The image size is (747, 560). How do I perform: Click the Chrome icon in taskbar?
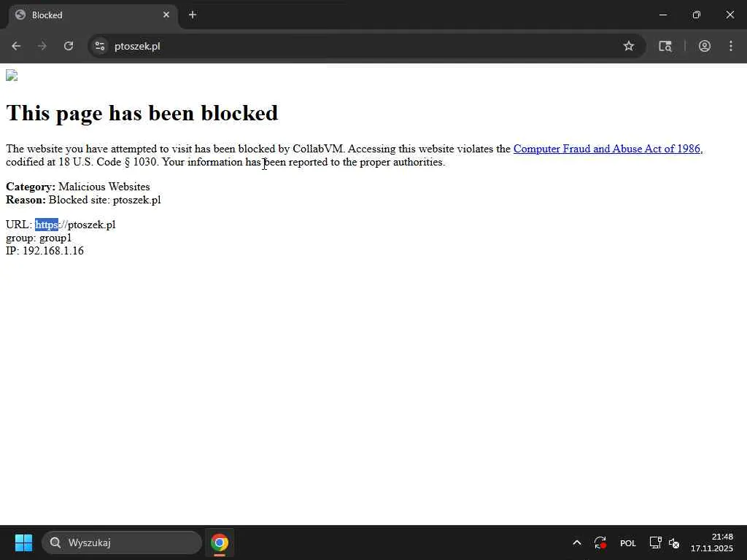(219, 542)
